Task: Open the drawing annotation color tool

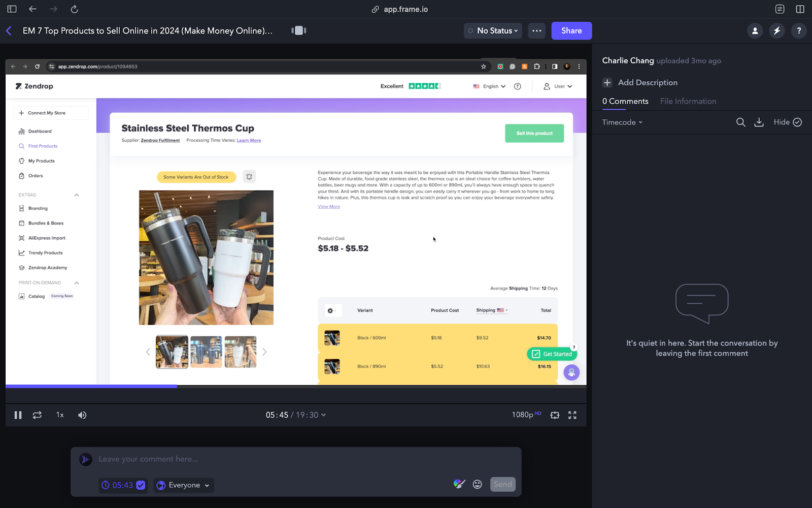Action: coord(459,484)
